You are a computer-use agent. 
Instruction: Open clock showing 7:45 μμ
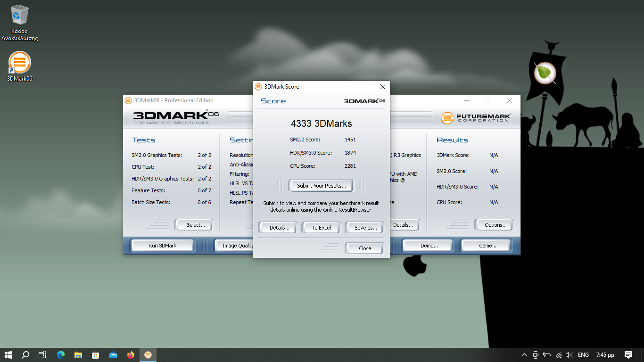coord(605,355)
